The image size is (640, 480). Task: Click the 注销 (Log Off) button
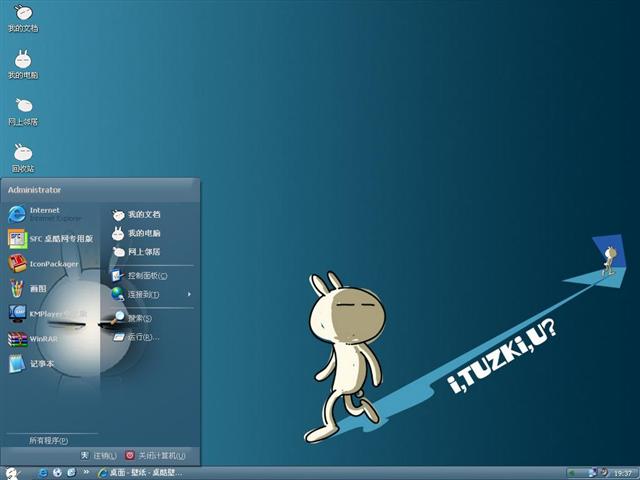(99, 455)
